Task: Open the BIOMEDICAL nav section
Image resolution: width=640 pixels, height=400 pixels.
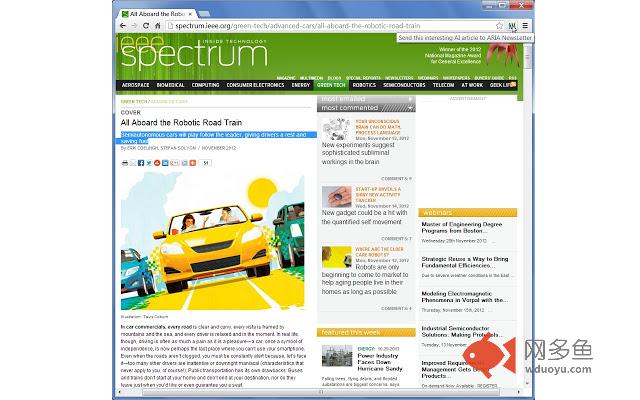Action: (170, 85)
